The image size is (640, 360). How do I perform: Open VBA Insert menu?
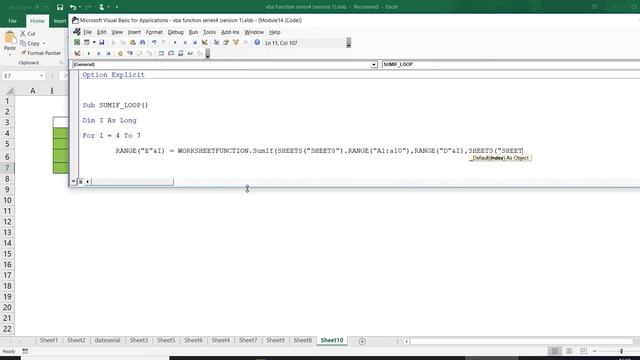[x=134, y=32]
